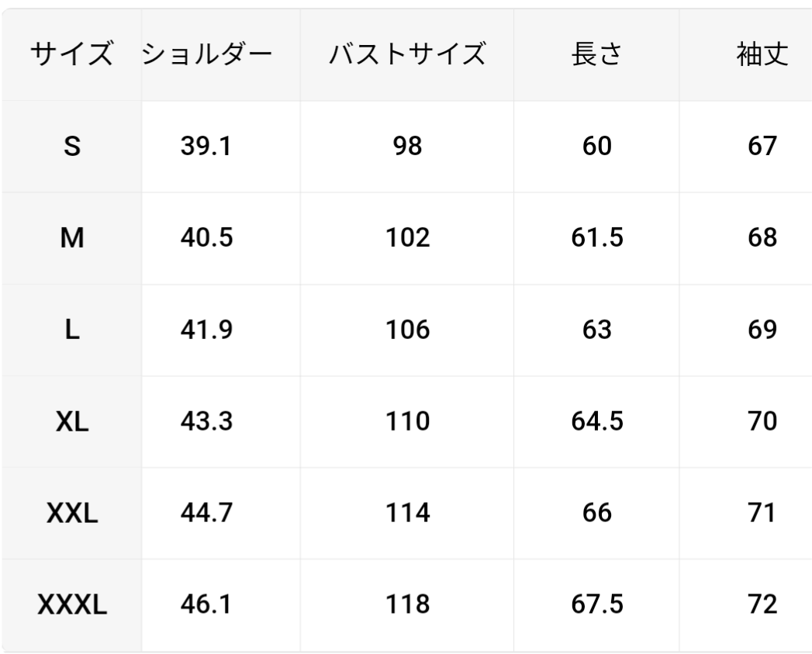Select bust value 102 in M row
This screenshot has height=654, width=812.
pos(407,238)
